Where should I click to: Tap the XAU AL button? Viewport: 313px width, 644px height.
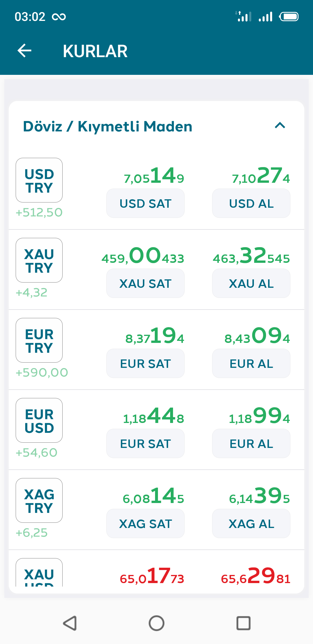click(251, 283)
